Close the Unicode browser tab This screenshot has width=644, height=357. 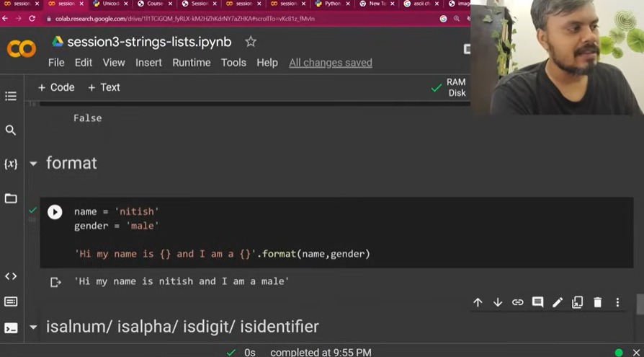click(125, 4)
